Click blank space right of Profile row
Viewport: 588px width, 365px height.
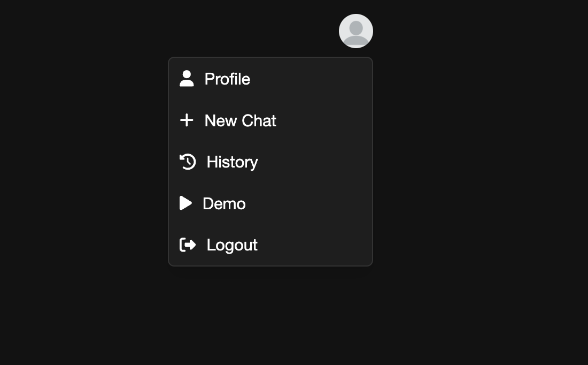(321, 79)
